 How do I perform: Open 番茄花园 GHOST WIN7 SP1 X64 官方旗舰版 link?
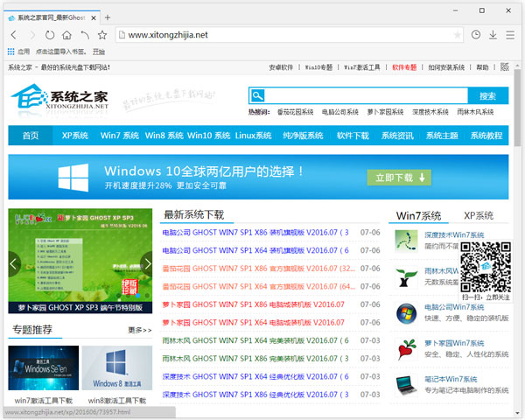tap(258, 287)
